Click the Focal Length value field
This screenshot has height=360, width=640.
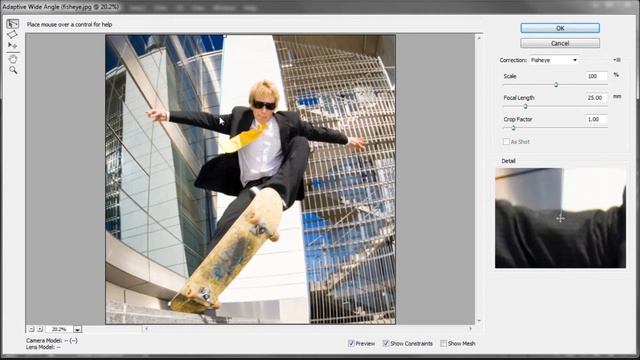coord(597,98)
